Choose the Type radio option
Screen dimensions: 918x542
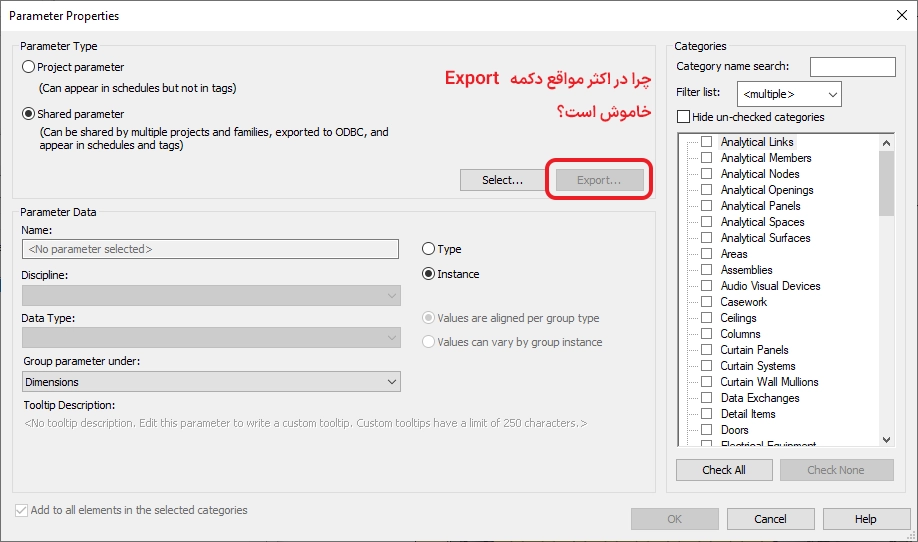(x=429, y=249)
